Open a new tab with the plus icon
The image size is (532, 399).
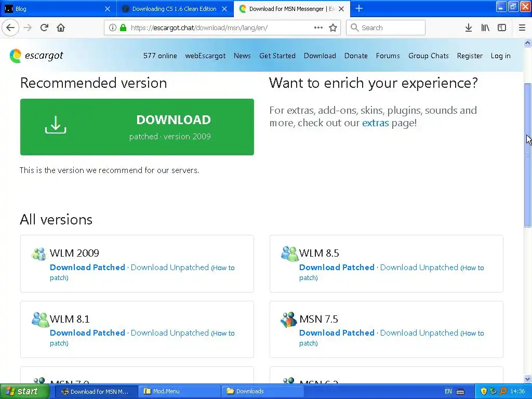coord(359,8)
